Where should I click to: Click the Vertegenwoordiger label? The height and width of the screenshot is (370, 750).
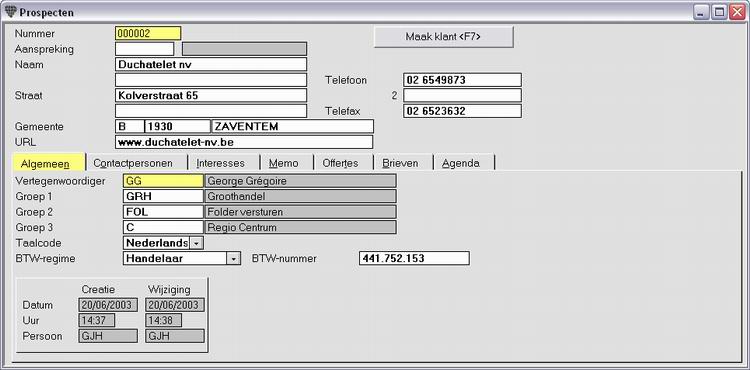pos(60,181)
